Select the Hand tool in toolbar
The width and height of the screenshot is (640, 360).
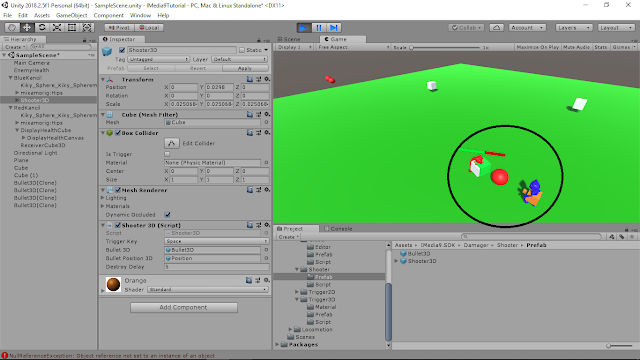tap(12, 27)
